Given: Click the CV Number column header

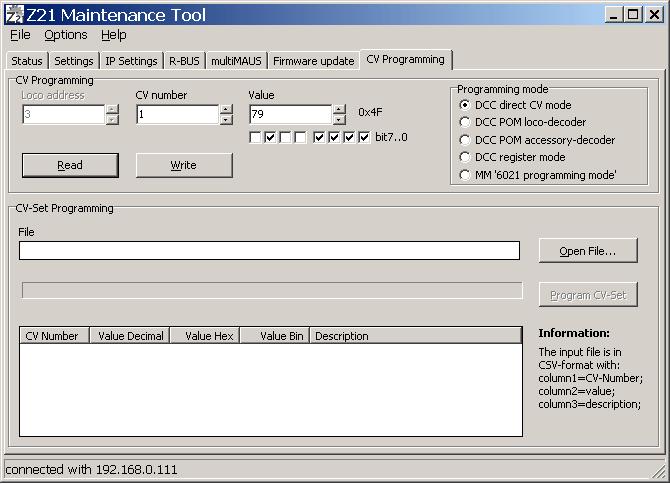Looking at the screenshot, I should click(54, 336).
